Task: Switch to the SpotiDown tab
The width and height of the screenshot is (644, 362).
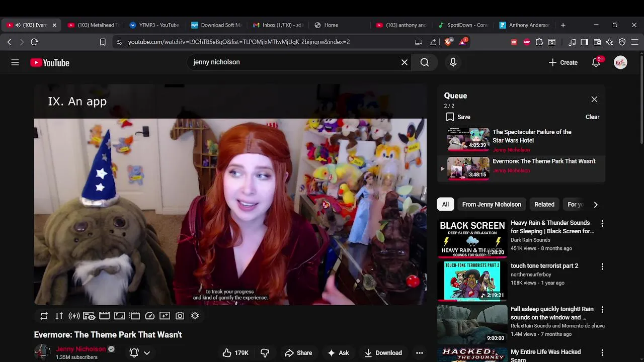Action: pos(463,25)
